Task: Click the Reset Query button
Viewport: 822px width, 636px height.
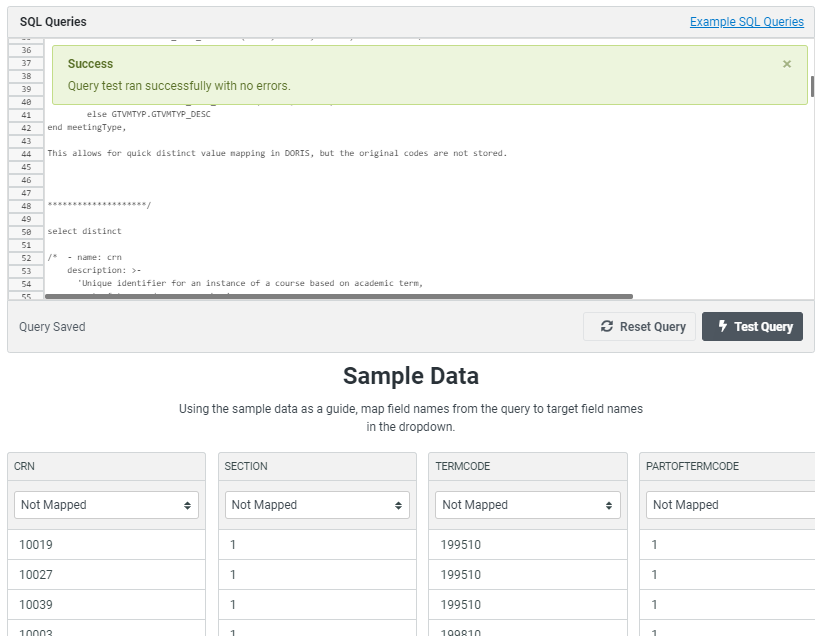Action: click(x=640, y=327)
